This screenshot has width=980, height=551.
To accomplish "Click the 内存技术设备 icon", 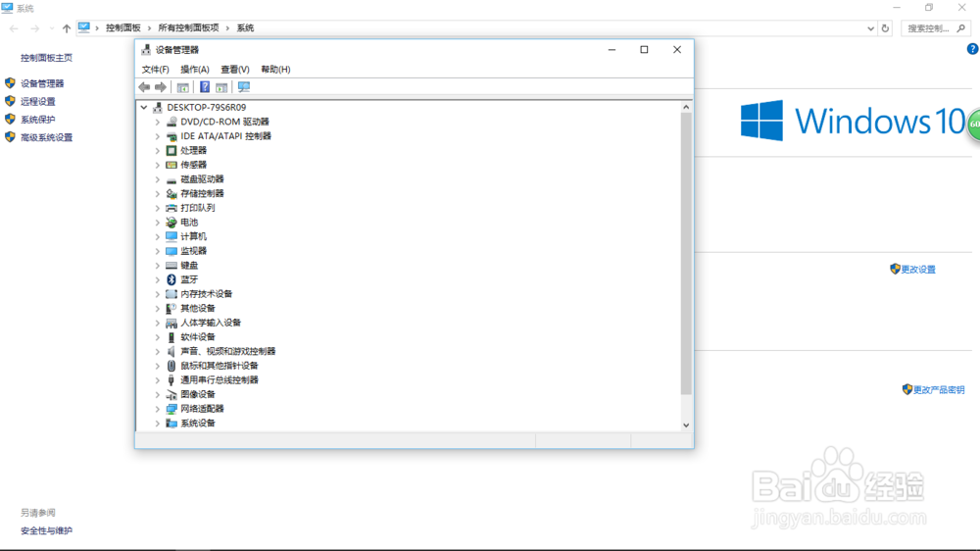I will click(171, 294).
